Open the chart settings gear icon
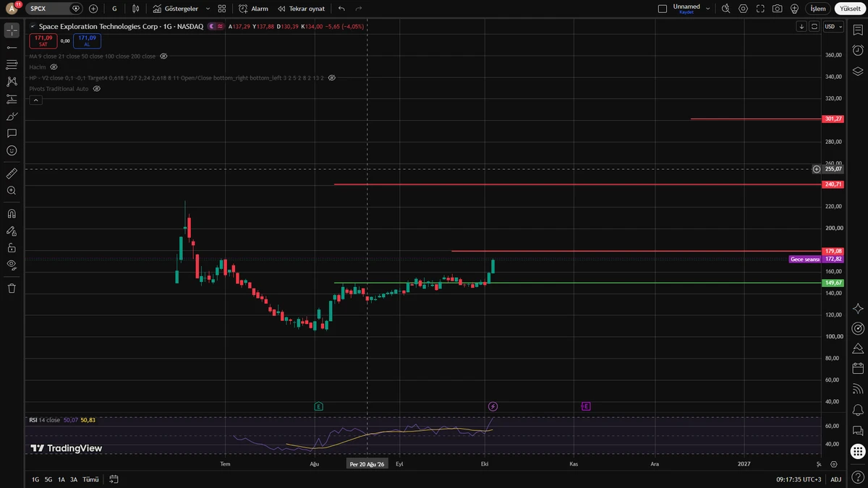 [744, 9]
